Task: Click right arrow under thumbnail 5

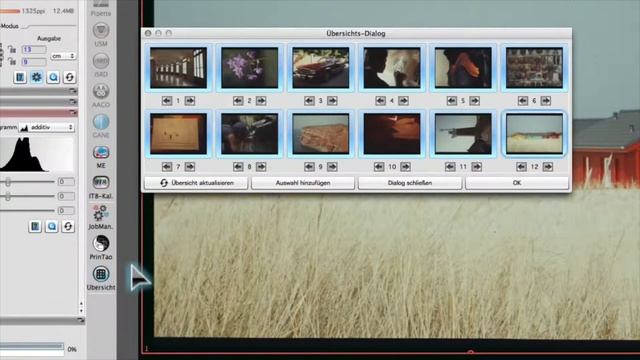Action: (x=474, y=100)
